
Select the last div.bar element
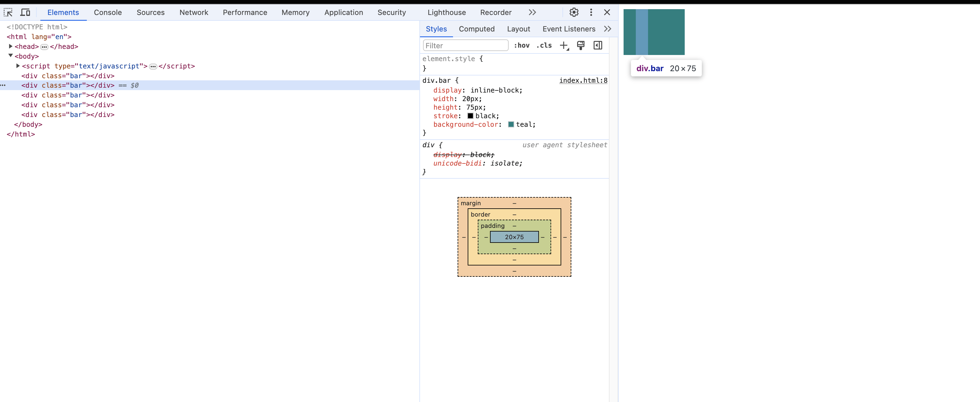[x=68, y=115]
